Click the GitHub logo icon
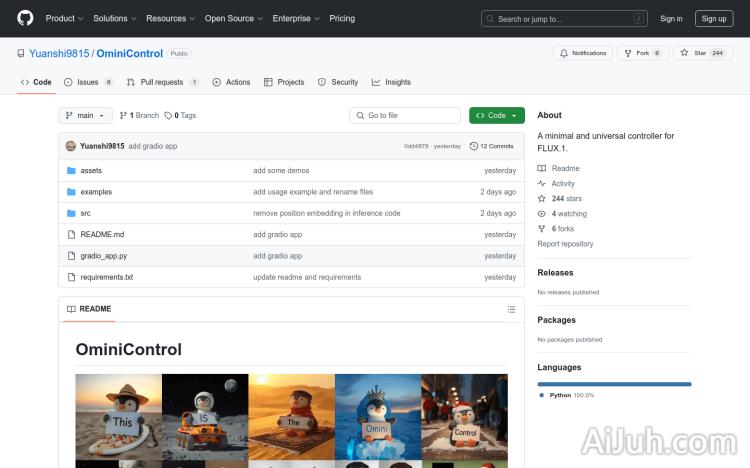750x468 pixels. click(x=25, y=18)
